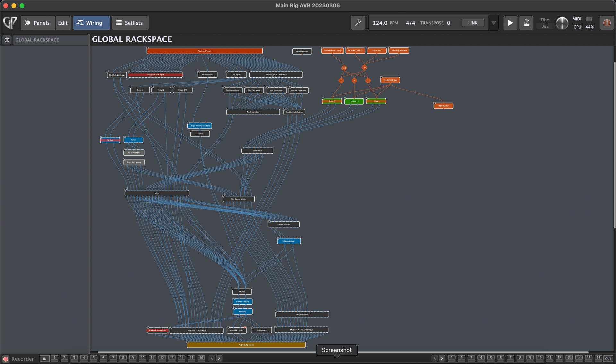Adjust the Trim knob
Screen dimensions: 616x364
[x=562, y=23]
